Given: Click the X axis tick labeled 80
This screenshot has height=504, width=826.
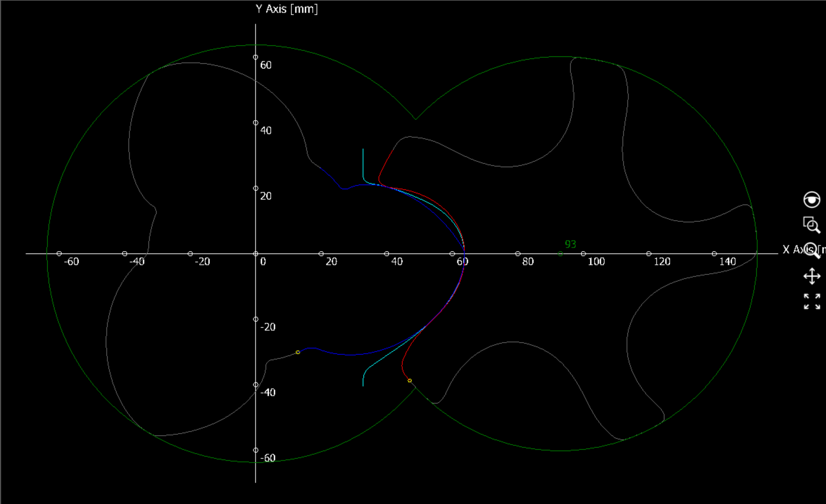Looking at the screenshot, I should (x=518, y=254).
